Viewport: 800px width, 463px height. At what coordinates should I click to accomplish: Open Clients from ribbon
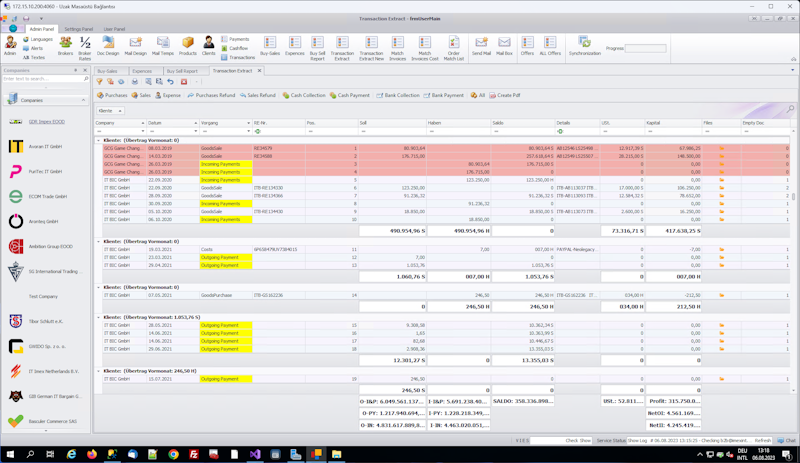click(208, 46)
